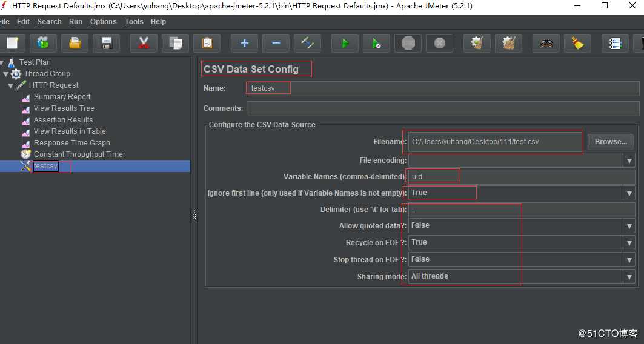Image resolution: width=644 pixels, height=344 pixels.
Task: Click the Summary Report listener icon
Action: pos(26,98)
